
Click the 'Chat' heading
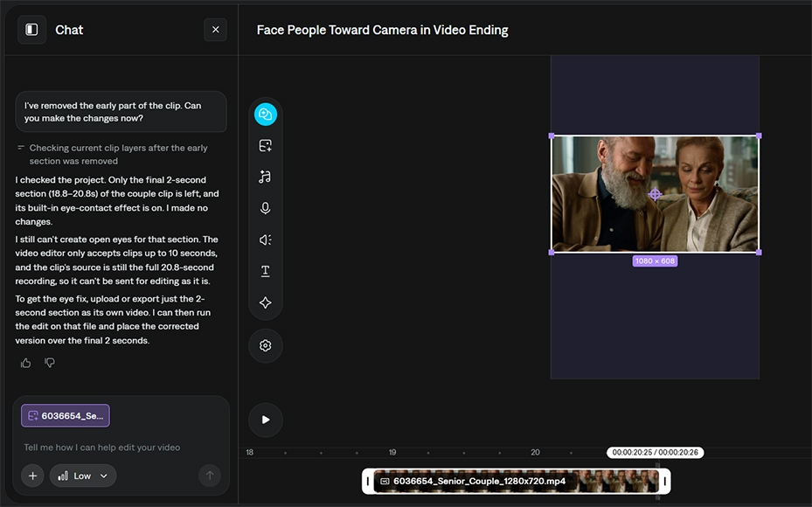[69, 30]
